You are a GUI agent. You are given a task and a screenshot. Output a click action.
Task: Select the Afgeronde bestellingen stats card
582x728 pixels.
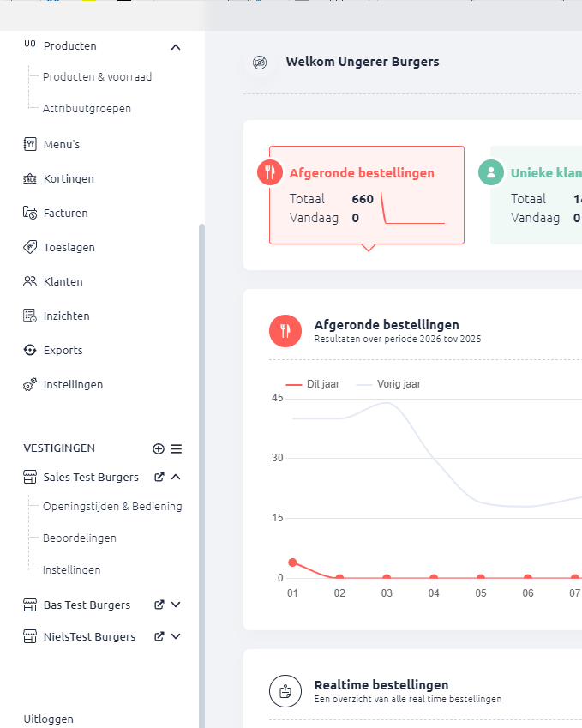(x=367, y=195)
